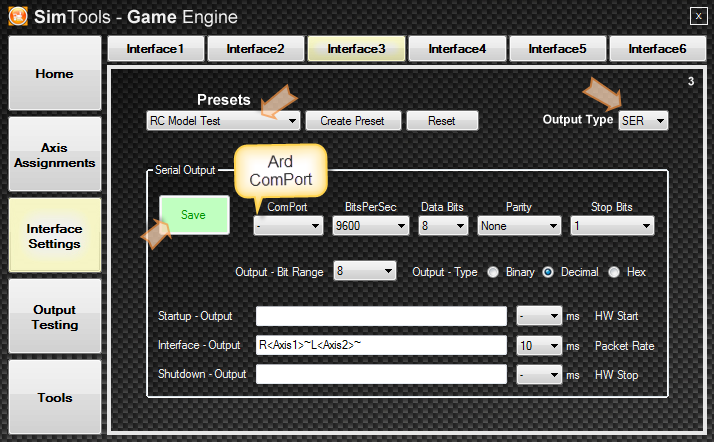Click the Output Type label
Image resolution: width=714 pixels, height=442 pixels.
point(578,120)
